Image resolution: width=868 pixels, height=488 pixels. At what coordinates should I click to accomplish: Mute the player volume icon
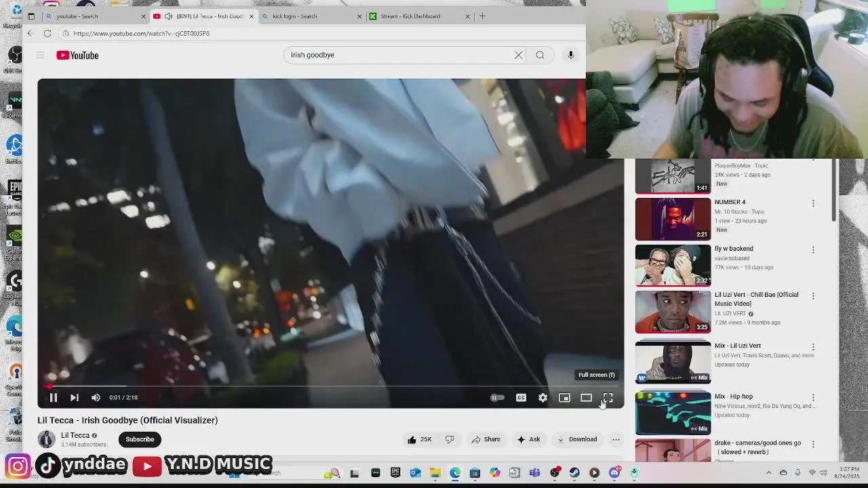tap(96, 398)
